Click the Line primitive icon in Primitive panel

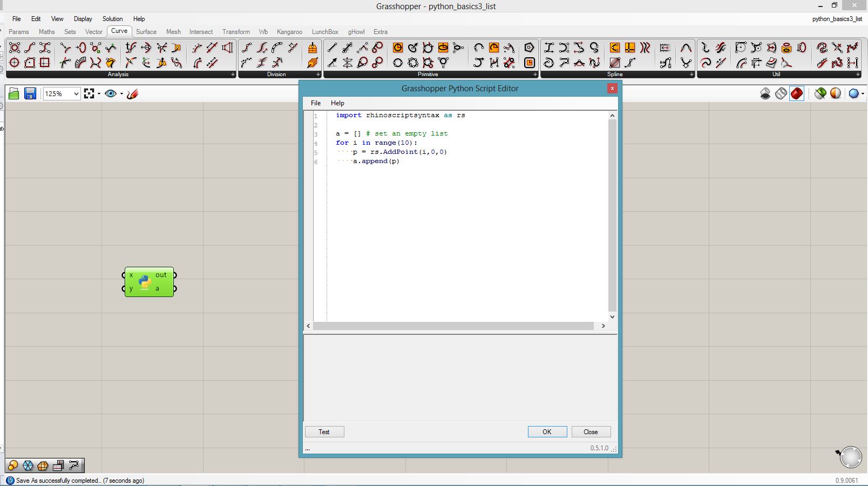click(332, 48)
